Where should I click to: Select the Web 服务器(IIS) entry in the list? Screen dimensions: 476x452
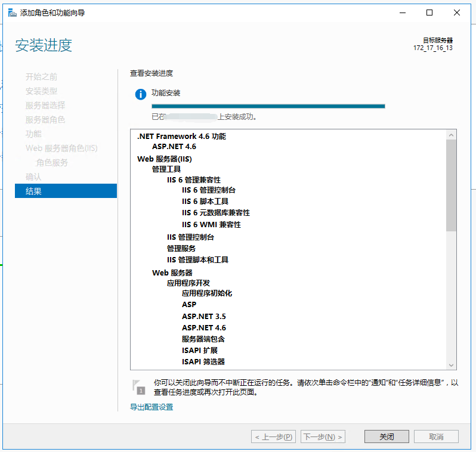(165, 159)
